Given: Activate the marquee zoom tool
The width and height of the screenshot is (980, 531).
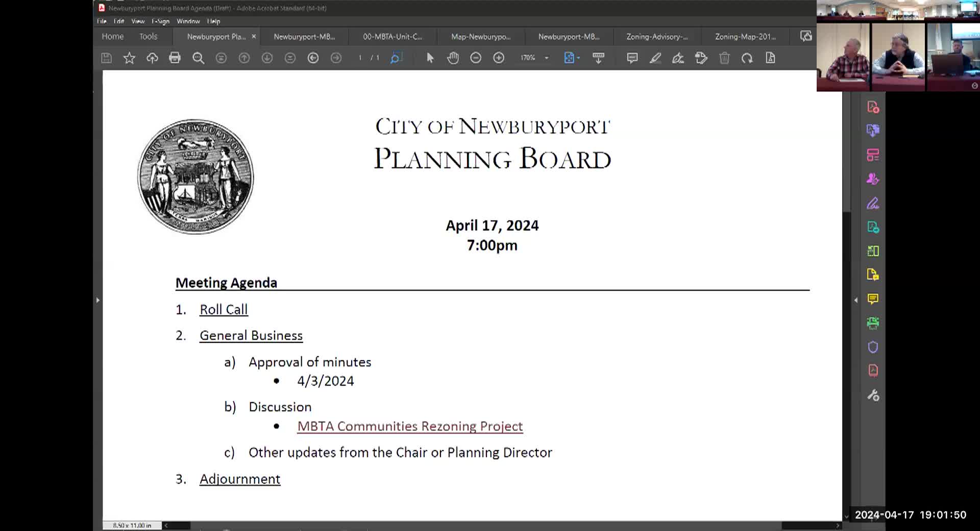Looking at the screenshot, I should click(x=396, y=58).
